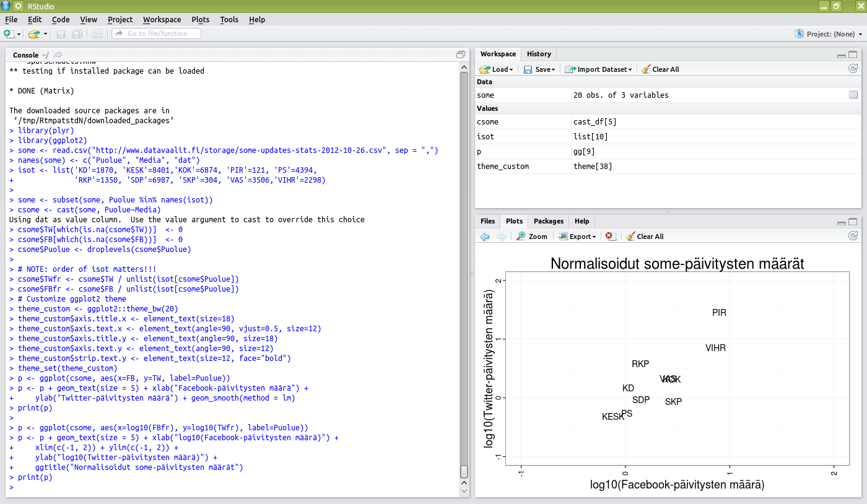Switch to the History tab
This screenshot has height=504, width=867.
[x=539, y=54]
